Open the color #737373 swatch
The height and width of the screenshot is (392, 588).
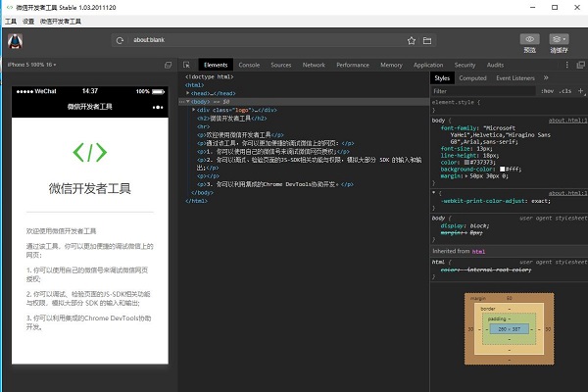pos(466,163)
